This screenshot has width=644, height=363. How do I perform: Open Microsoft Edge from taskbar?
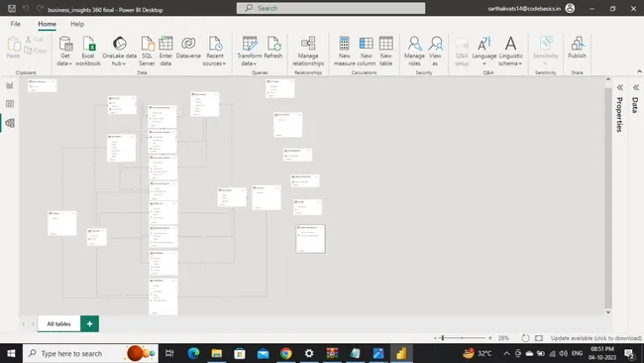click(x=193, y=353)
